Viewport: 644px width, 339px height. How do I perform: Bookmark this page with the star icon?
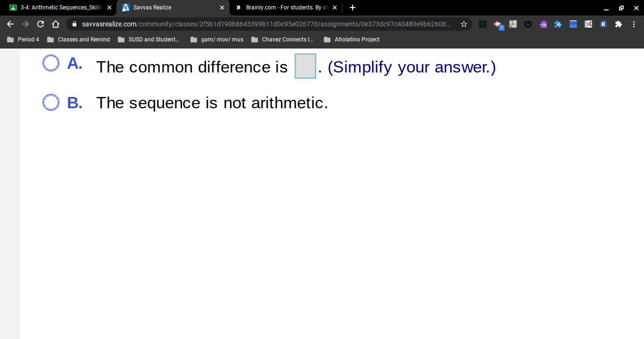[x=464, y=24]
